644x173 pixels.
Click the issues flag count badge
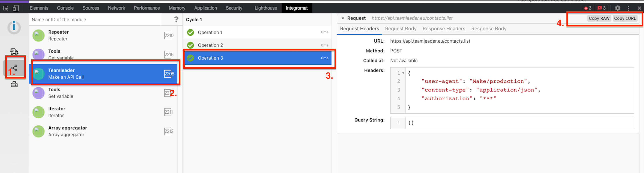[601, 8]
